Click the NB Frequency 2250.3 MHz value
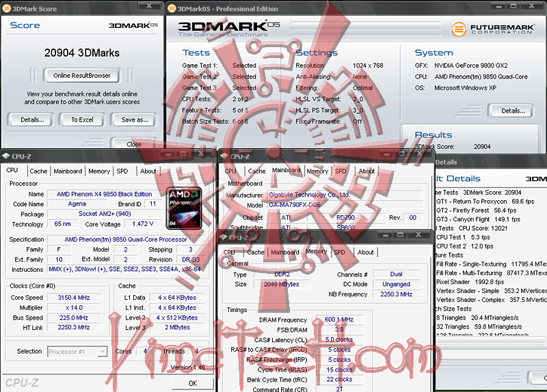547x392 pixels. point(397,294)
